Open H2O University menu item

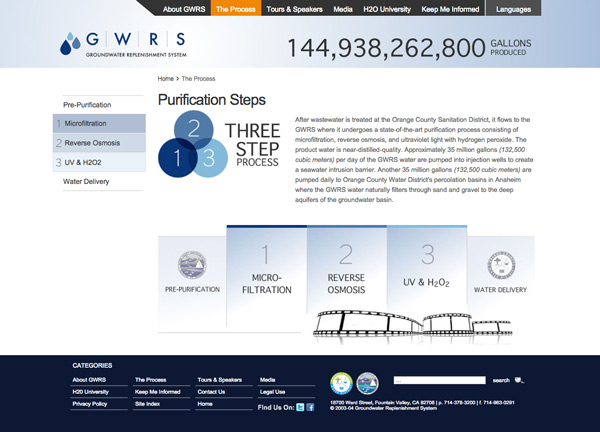click(x=387, y=9)
